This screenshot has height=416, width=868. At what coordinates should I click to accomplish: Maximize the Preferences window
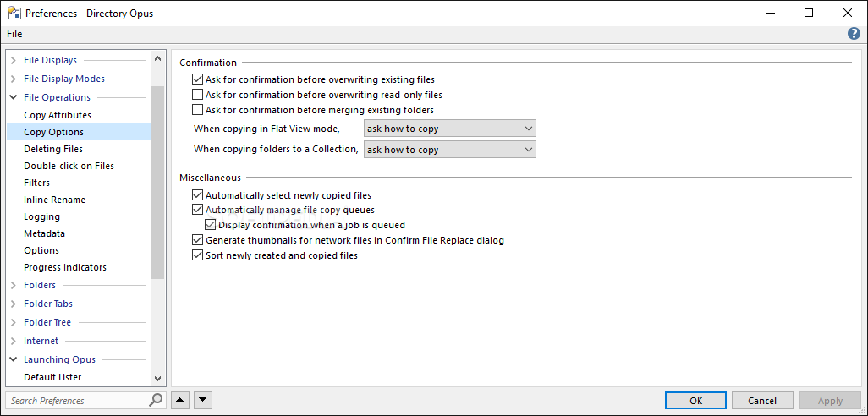pyautogui.click(x=809, y=14)
